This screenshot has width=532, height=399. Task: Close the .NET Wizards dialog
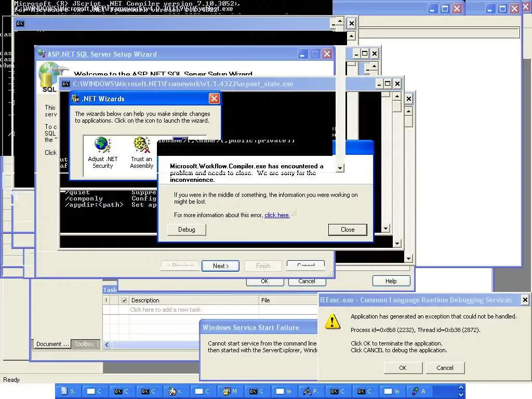(x=214, y=99)
